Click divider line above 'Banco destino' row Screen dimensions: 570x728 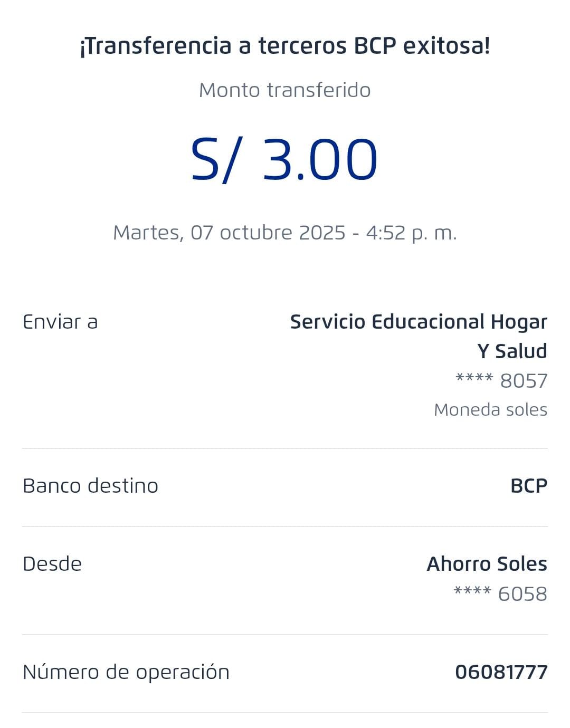click(x=285, y=448)
